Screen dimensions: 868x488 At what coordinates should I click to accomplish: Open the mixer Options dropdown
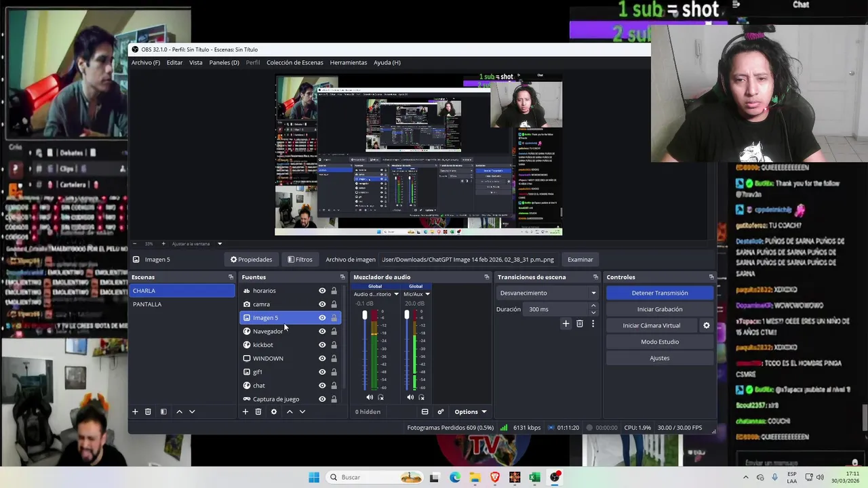[471, 411]
